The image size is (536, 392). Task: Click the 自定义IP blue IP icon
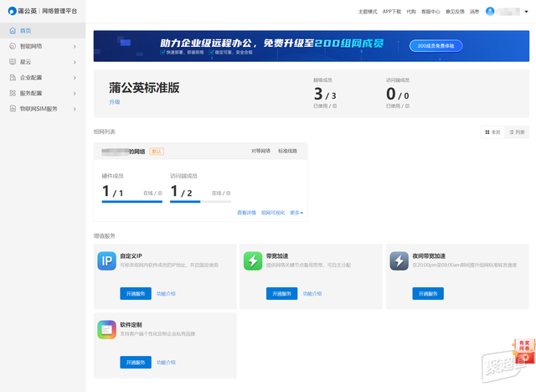(x=106, y=261)
